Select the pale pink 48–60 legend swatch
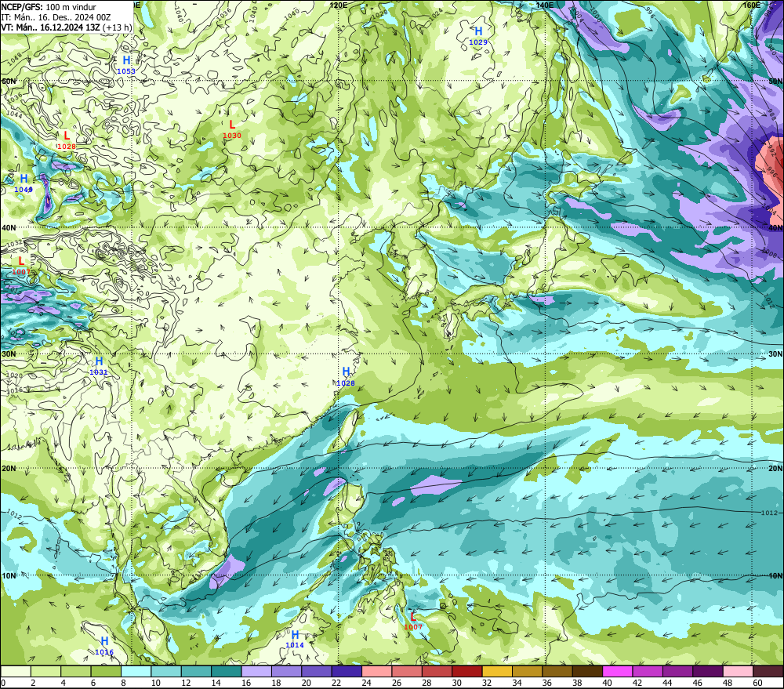 738,672
